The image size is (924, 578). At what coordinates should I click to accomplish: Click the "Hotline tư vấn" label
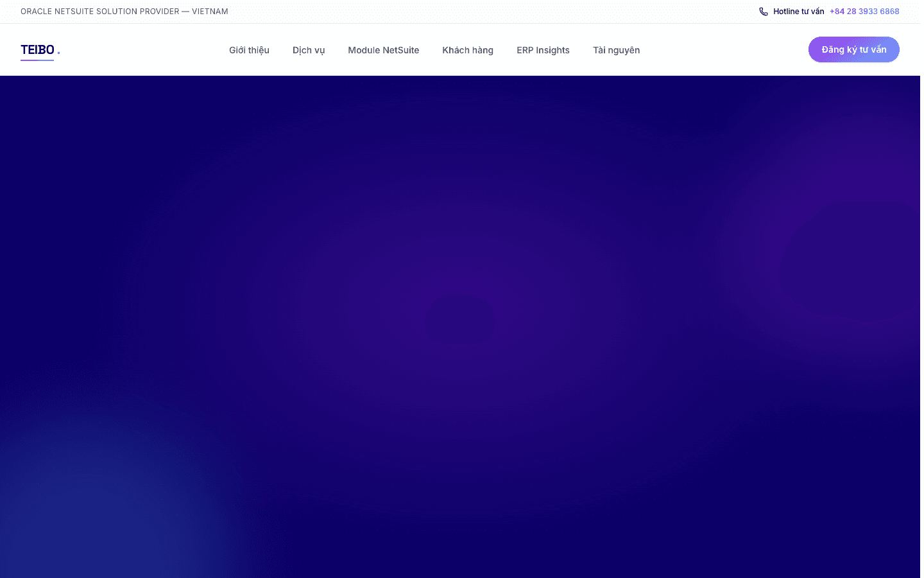798,12
